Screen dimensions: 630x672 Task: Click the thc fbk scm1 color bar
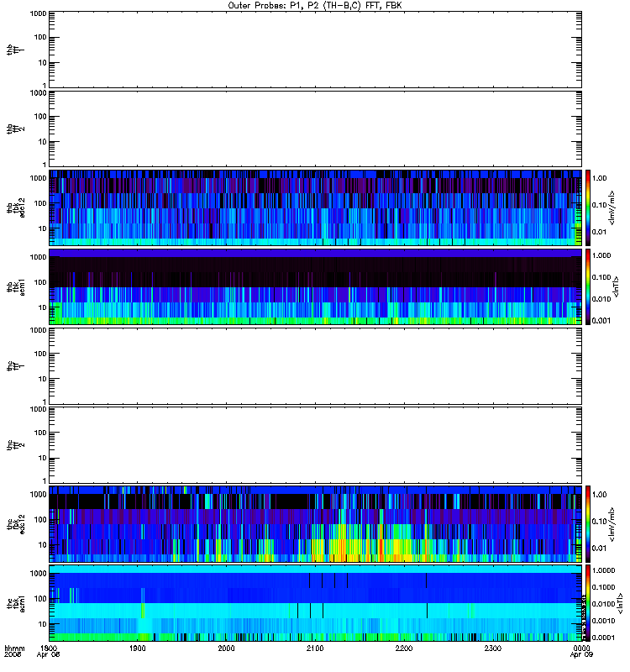[588, 603]
